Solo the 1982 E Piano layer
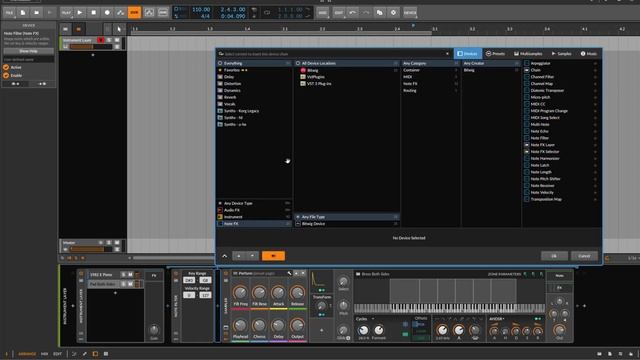 [x=124, y=275]
